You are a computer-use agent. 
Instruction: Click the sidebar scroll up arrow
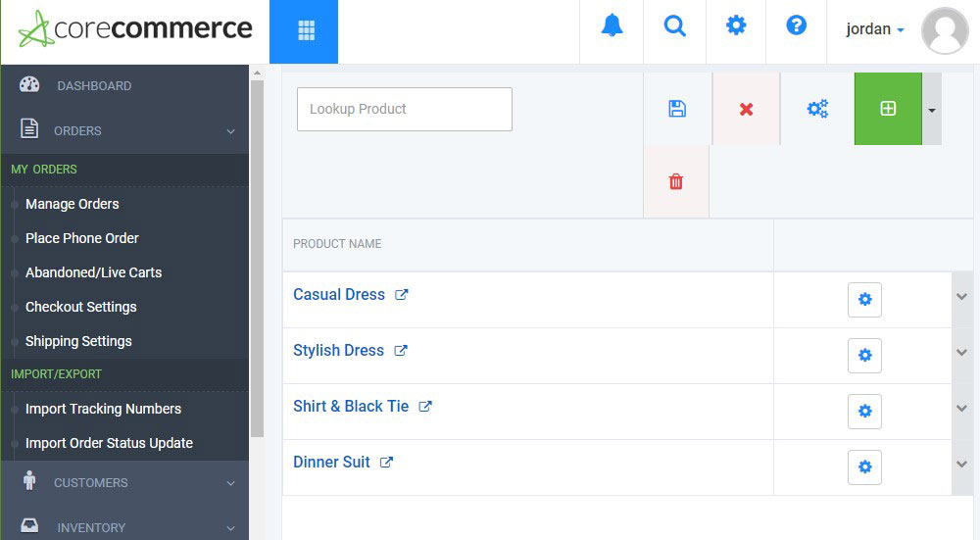257,74
